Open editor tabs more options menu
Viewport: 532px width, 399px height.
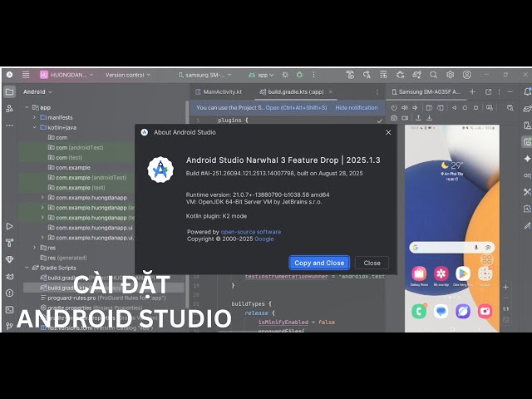377,91
